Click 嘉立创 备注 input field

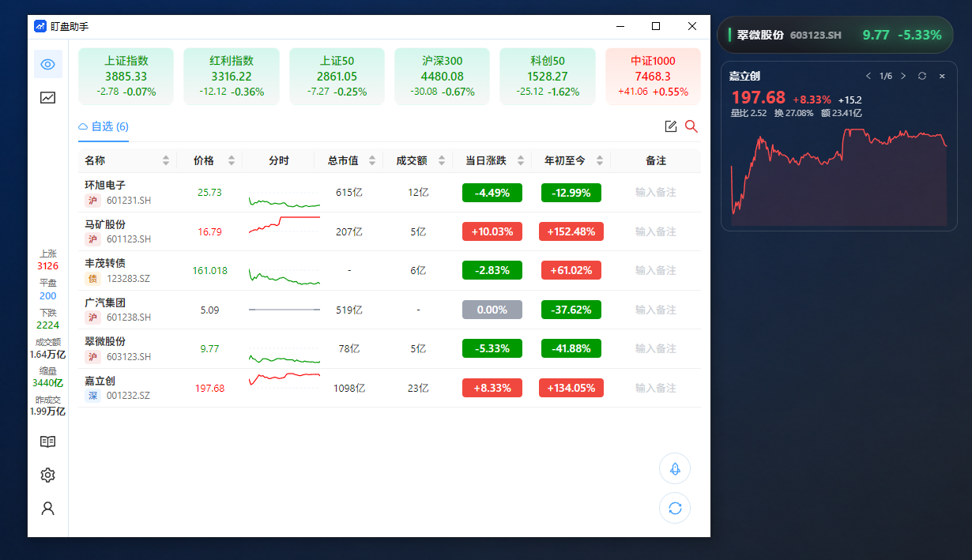tap(656, 388)
